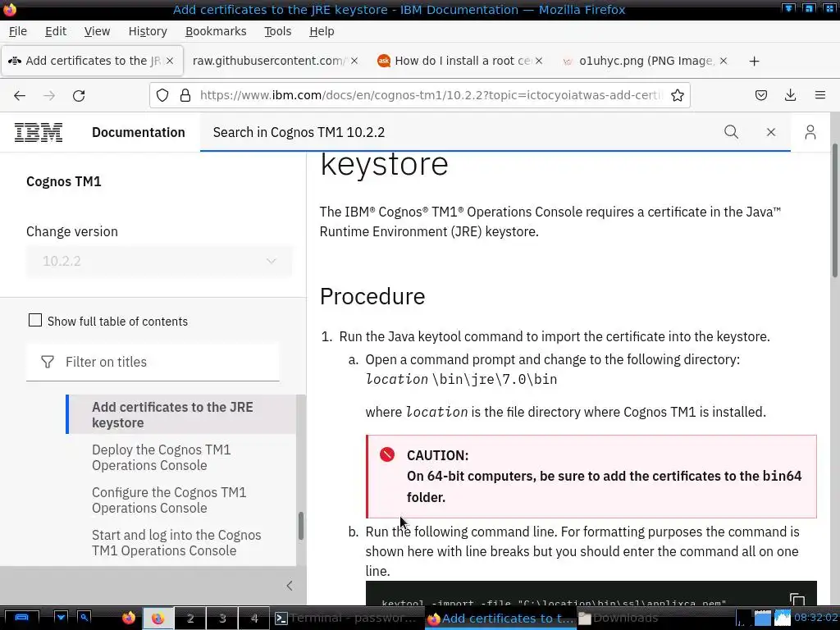840x630 pixels.
Task: Collapse the table of contents sidebar
Action: pos(290,586)
